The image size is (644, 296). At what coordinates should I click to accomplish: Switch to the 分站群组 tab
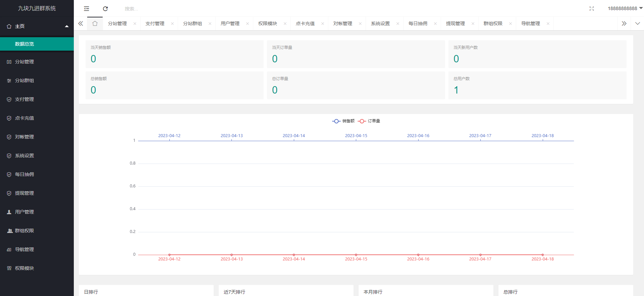(x=193, y=23)
